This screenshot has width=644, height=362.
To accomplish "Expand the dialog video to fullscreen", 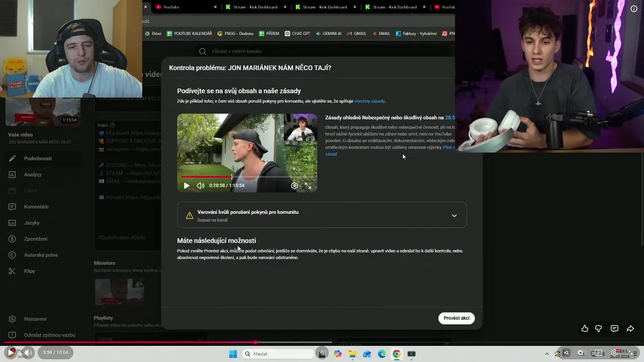I will pos(308,186).
